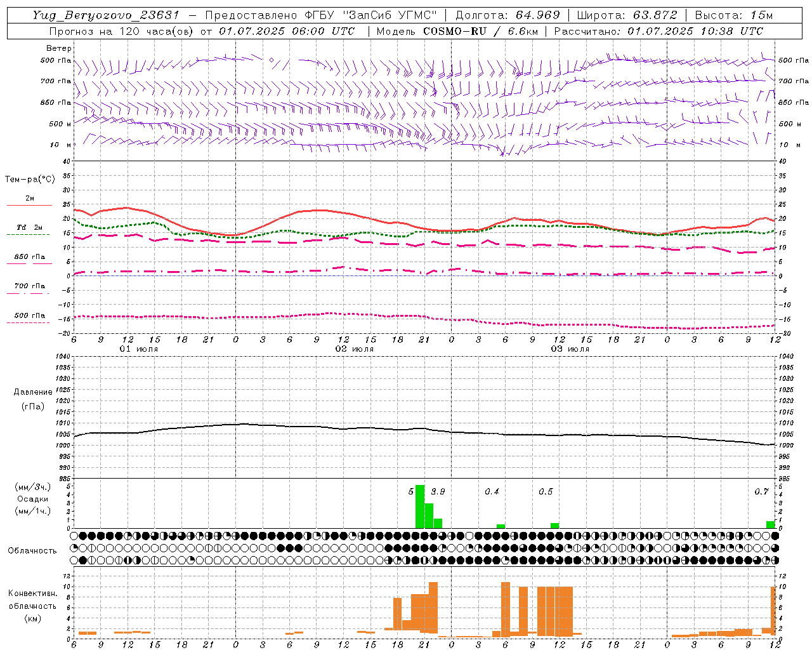This screenshot has height=650, width=812.
Task: Select the computed time 01.07.2025 10:38 UTC
Action: (696, 31)
